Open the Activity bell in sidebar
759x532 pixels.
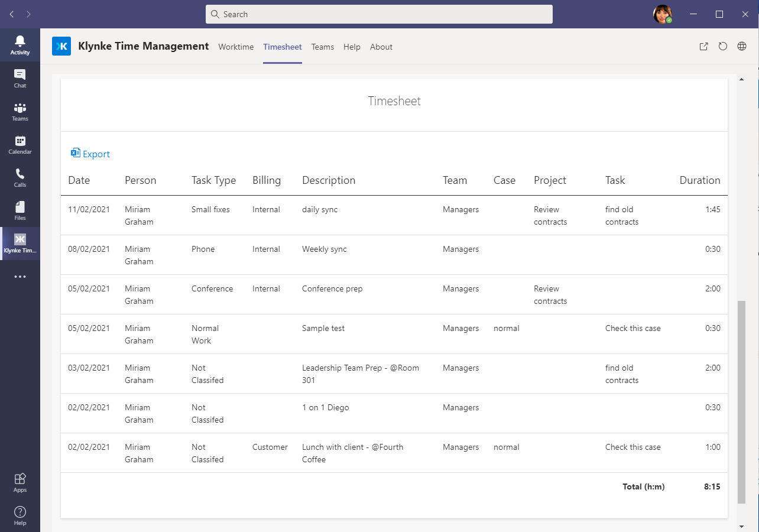coord(20,45)
